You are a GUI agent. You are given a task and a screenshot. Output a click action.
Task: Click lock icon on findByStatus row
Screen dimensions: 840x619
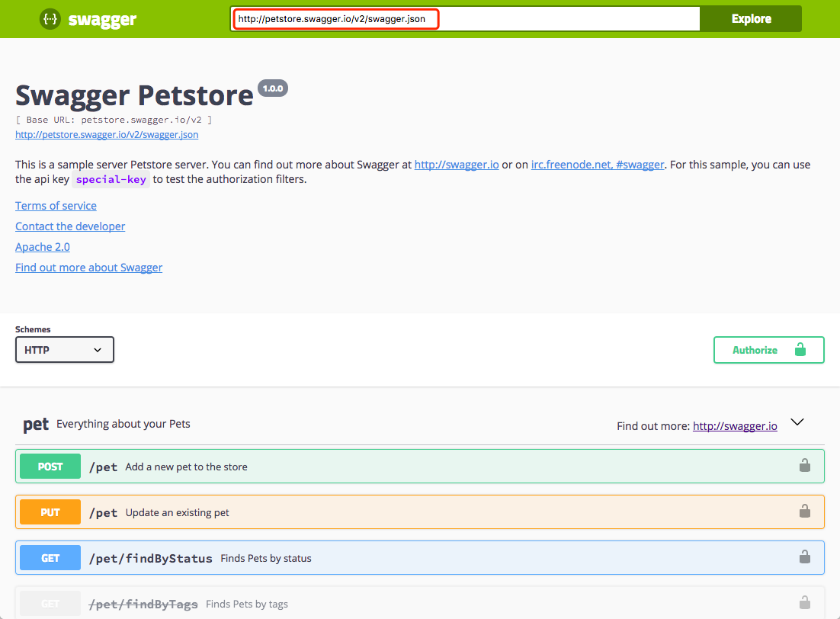(805, 556)
